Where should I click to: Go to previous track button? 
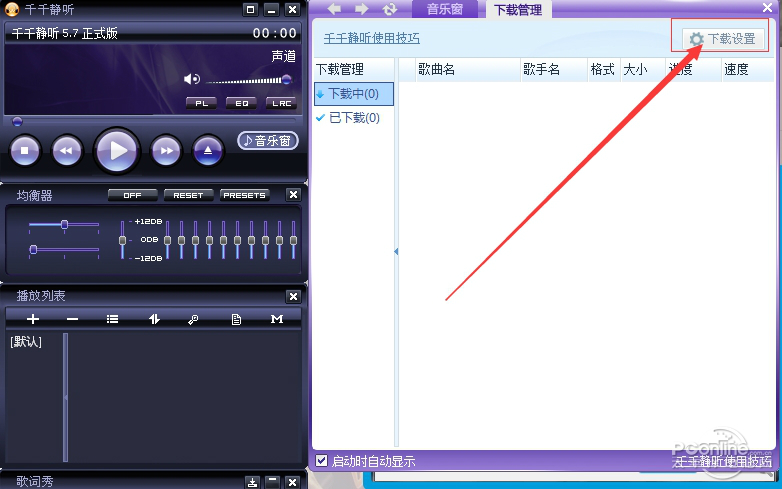pyautogui.click(x=67, y=150)
